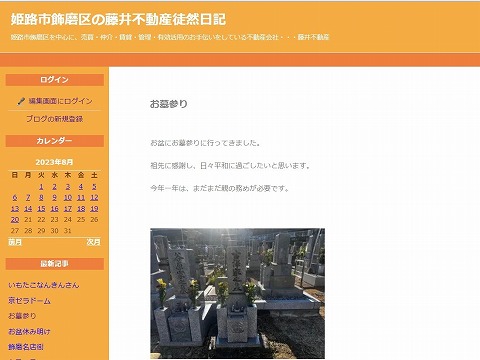Open recent article お盆休み明け

[x=29, y=331]
